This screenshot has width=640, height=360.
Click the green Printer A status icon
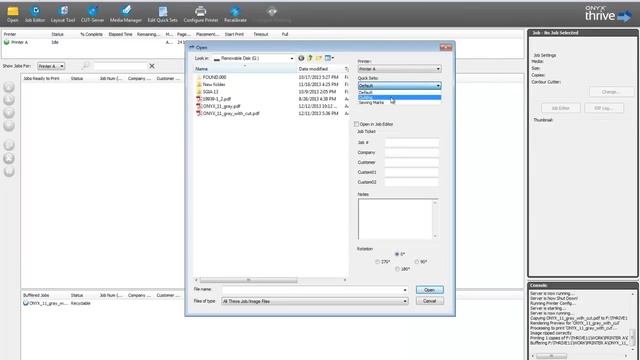7,42
